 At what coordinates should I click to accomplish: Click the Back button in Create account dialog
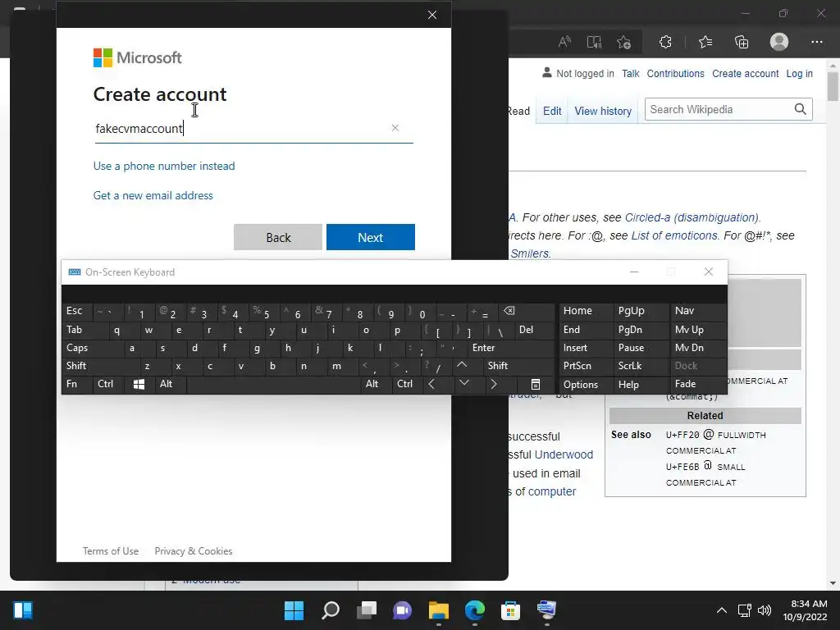coord(278,237)
